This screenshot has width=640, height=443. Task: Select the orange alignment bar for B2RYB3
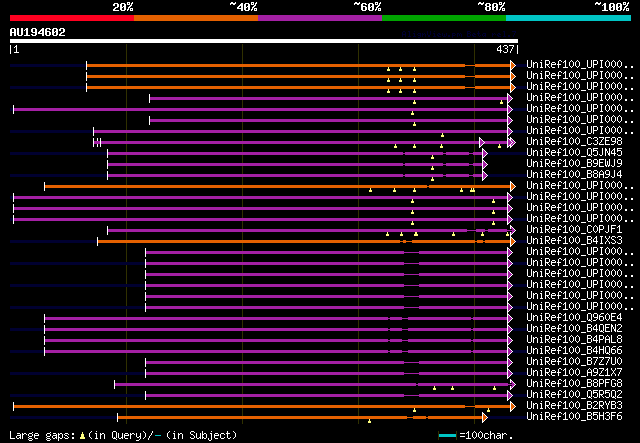click(262, 407)
